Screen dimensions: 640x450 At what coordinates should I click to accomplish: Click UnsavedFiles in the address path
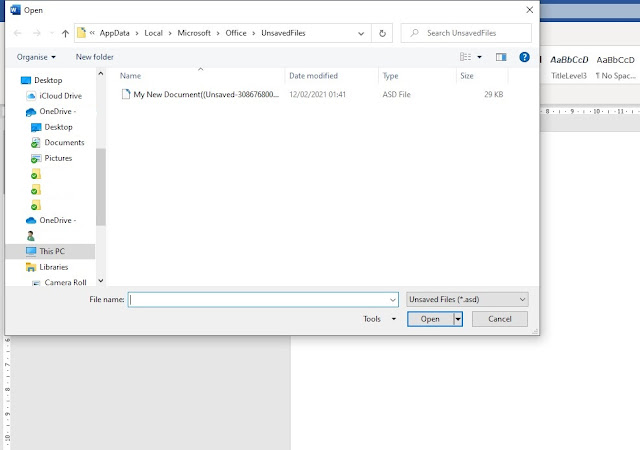[x=283, y=33]
